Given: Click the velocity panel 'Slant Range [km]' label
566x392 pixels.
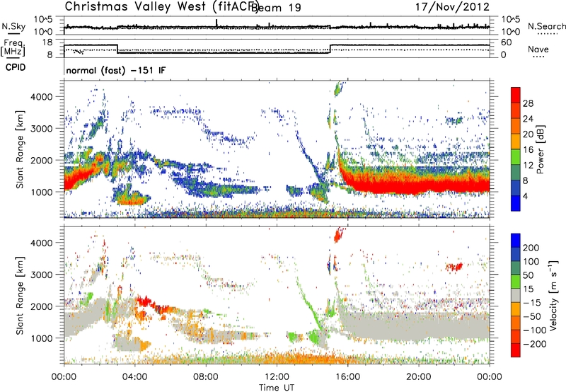Looking at the screenshot, I should (x=20, y=295).
